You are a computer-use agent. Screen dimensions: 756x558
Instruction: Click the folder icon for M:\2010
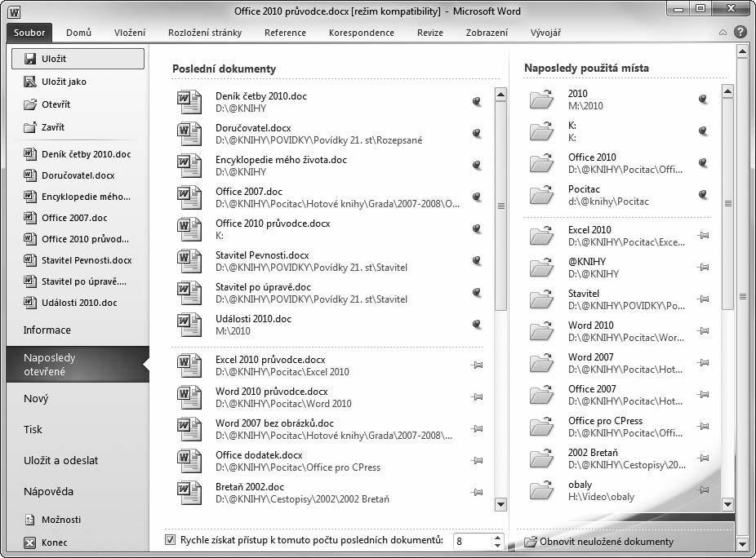[x=541, y=100]
